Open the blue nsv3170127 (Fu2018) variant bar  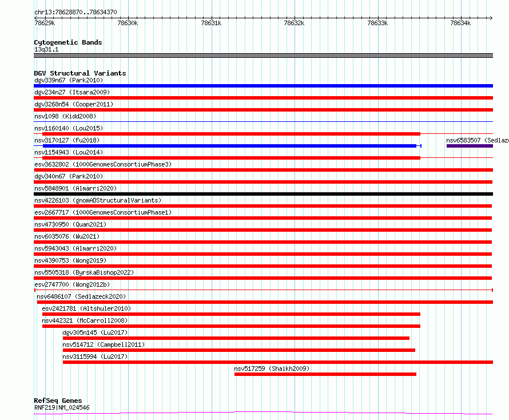(x=229, y=146)
